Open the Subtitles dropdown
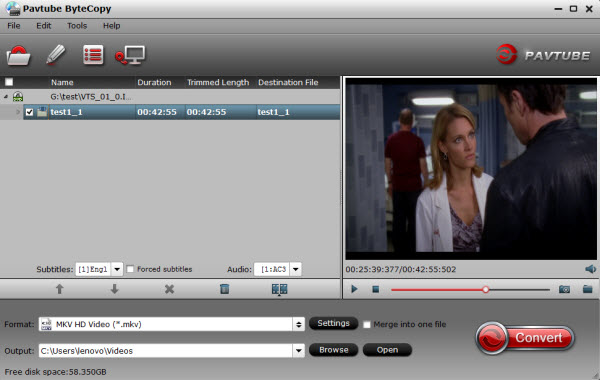600x380 pixels. pyautogui.click(x=117, y=269)
